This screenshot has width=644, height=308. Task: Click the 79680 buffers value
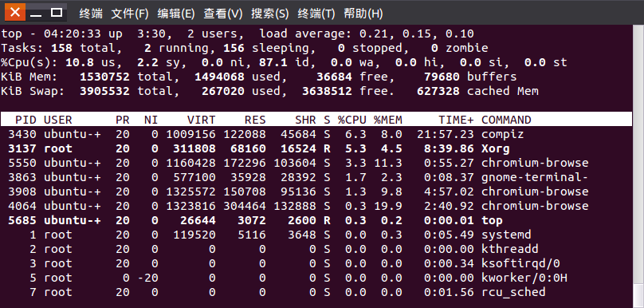[x=442, y=77]
